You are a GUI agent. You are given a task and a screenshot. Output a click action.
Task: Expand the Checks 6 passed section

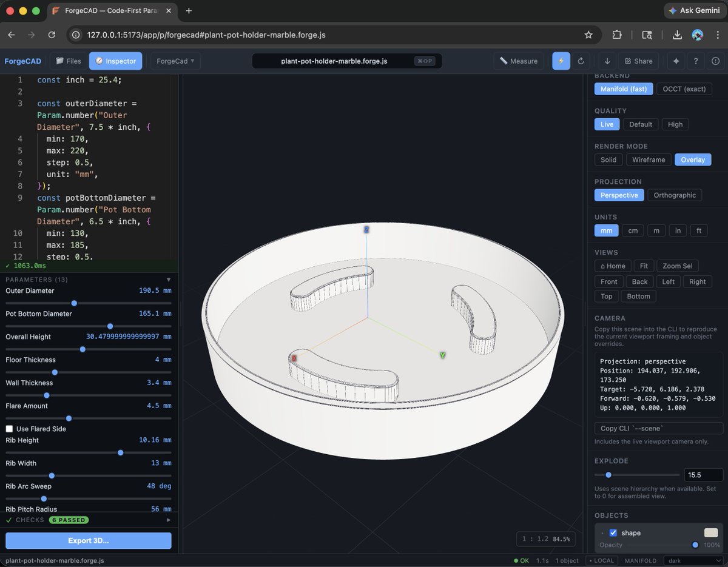coord(169,520)
